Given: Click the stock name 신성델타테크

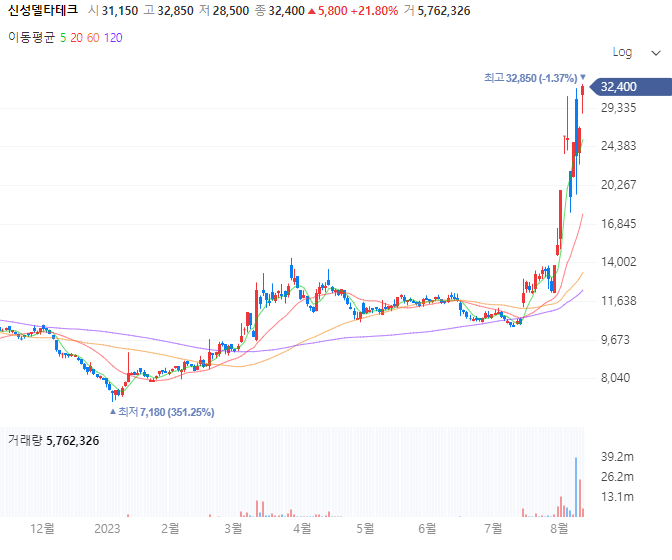Looking at the screenshot, I should [x=43, y=10].
